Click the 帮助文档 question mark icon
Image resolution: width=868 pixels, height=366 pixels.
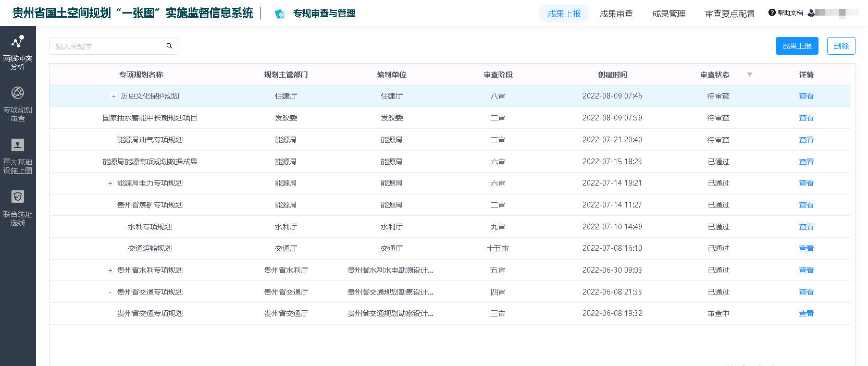click(772, 13)
